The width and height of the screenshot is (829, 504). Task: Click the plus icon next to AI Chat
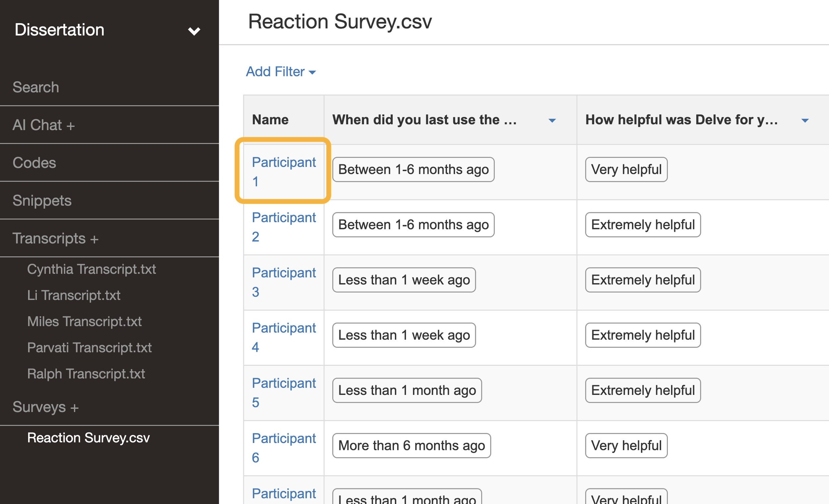pos(71,126)
